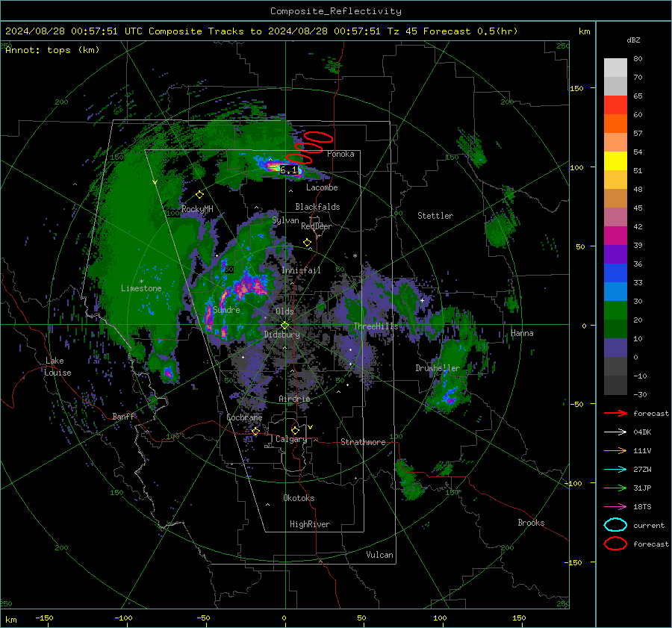Pick the 36 dBZ blue swatch

[615, 273]
